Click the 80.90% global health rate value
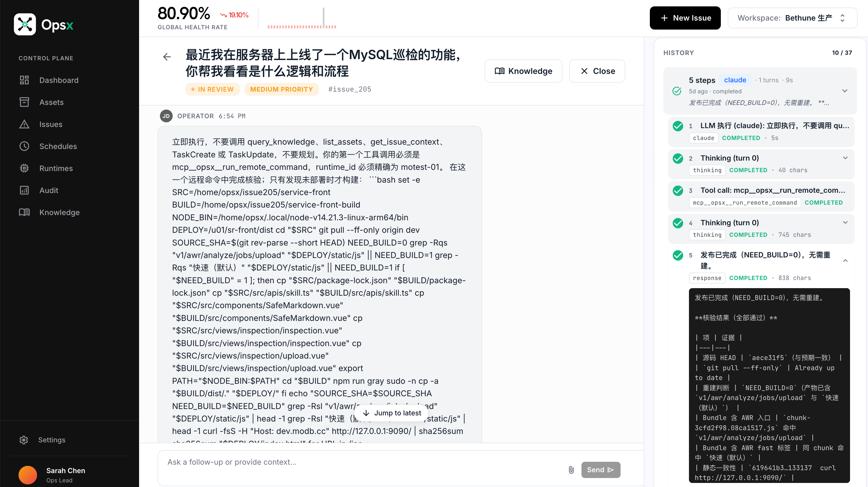 [x=184, y=14]
